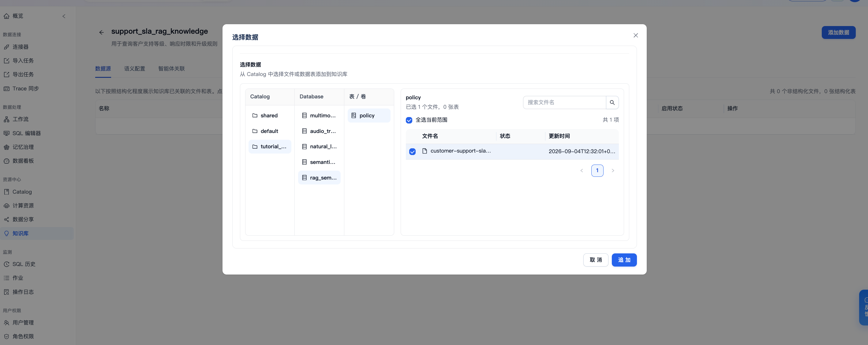Click the 取消 button

point(595,260)
